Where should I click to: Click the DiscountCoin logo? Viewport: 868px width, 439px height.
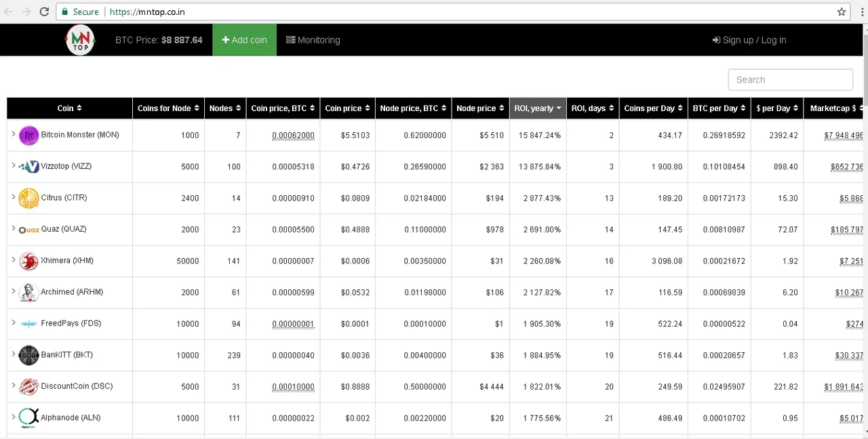click(x=28, y=386)
